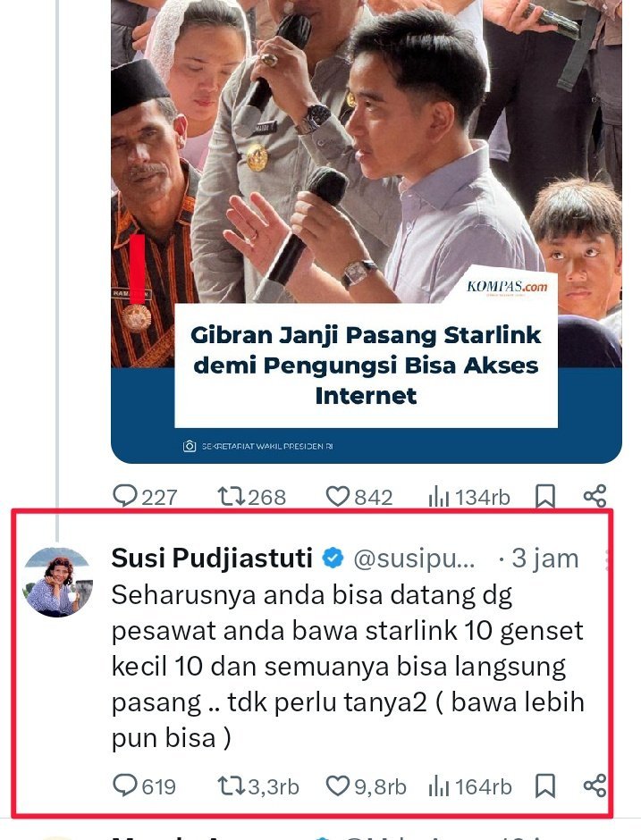Share Susi Pudjiastuti's tweet
The height and width of the screenshot is (840, 641).
pos(595,785)
